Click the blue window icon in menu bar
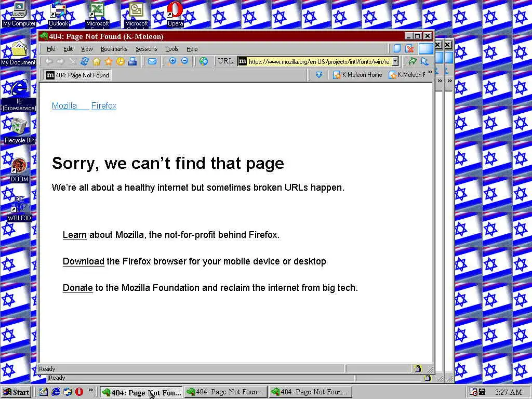The image size is (532, 399). (x=425, y=48)
